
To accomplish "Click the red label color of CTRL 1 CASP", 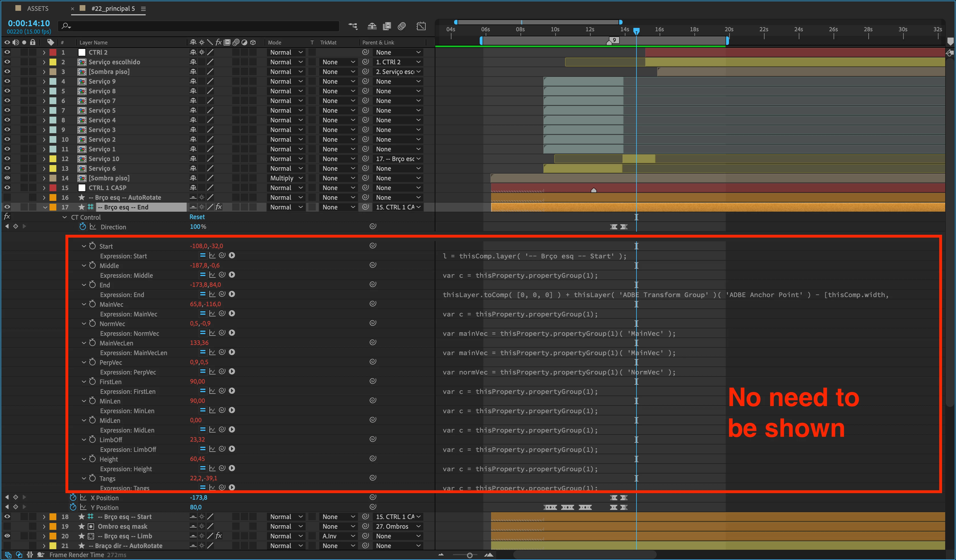I will point(53,188).
